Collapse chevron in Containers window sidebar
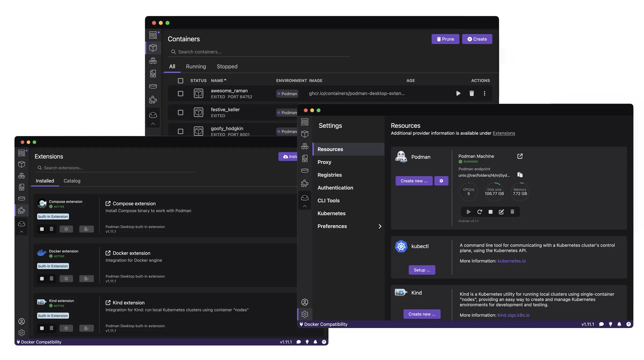Screen dimensions: 644x360 [153, 124]
